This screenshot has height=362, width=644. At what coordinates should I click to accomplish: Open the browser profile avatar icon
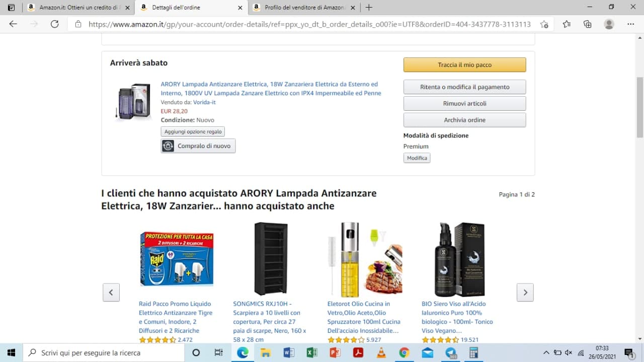(x=609, y=24)
